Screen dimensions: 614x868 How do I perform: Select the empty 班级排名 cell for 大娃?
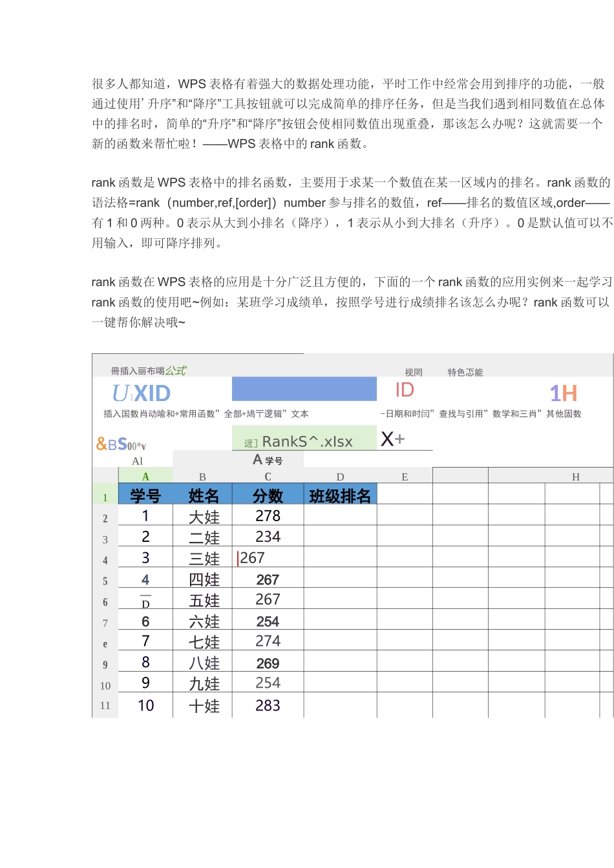click(341, 516)
